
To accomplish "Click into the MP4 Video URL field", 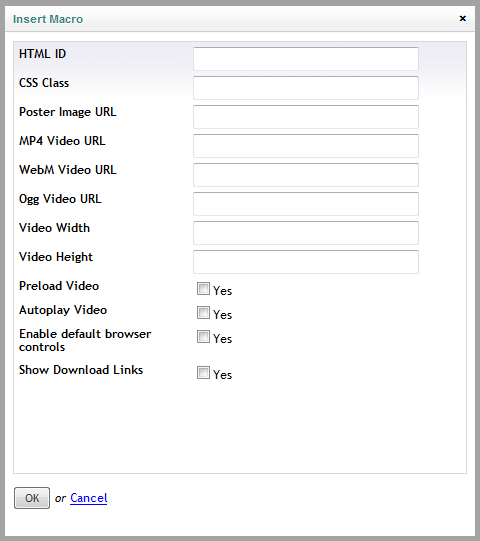I will 306,146.
